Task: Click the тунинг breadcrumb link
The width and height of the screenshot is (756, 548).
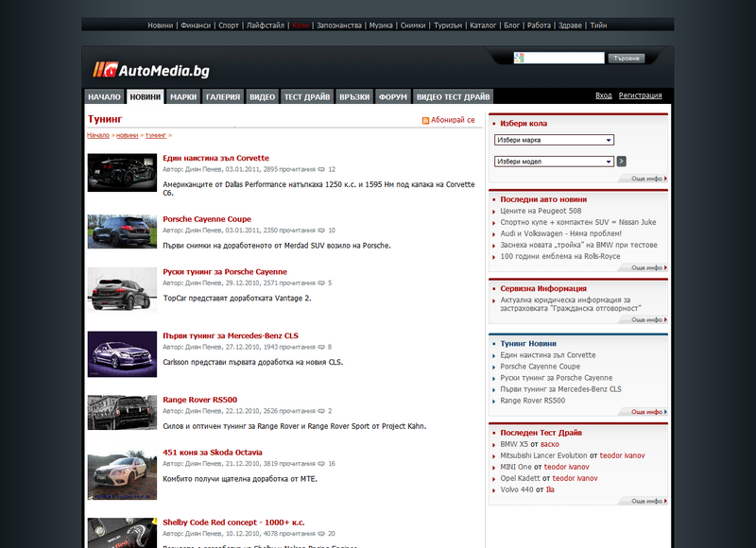Action: pos(156,135)
